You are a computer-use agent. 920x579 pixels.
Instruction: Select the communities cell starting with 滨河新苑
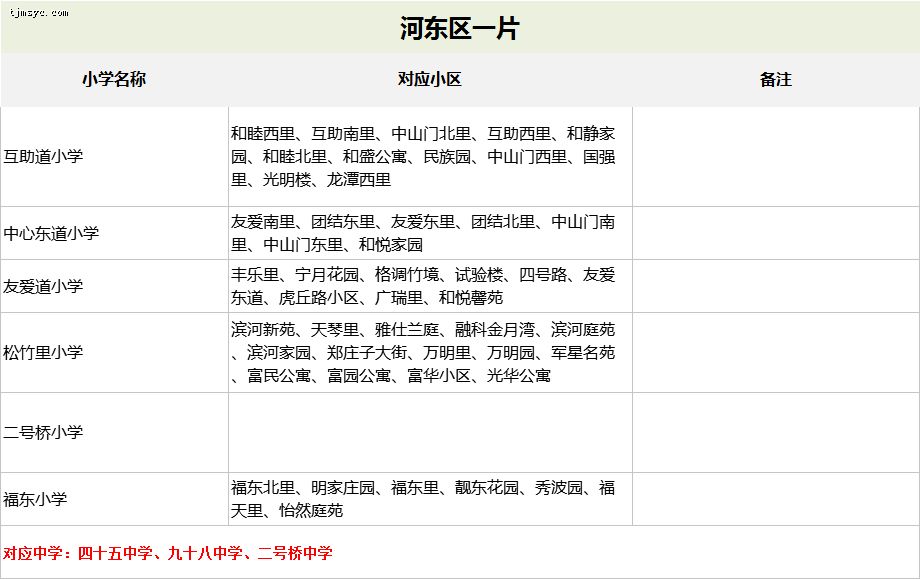click(x=429, y=352)
